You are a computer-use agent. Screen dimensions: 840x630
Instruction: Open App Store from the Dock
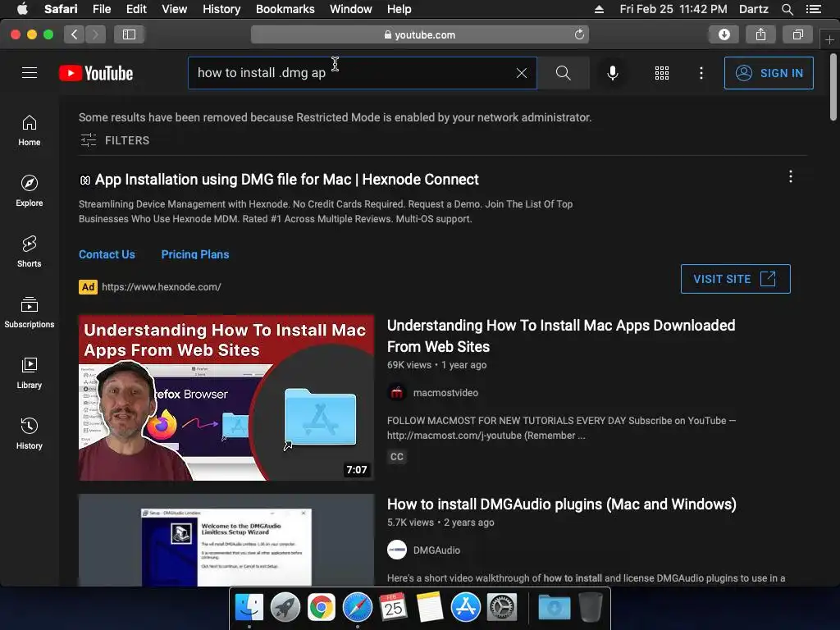(x=466, y=607)
